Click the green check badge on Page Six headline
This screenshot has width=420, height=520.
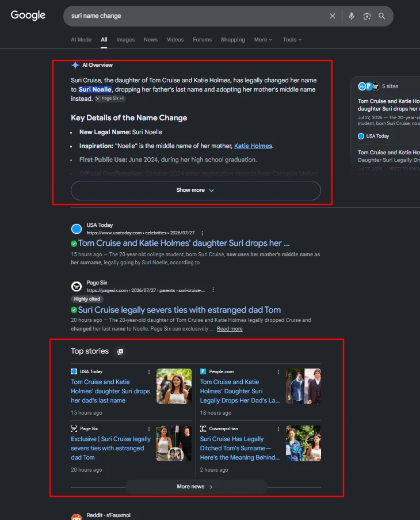coord(74,310)
